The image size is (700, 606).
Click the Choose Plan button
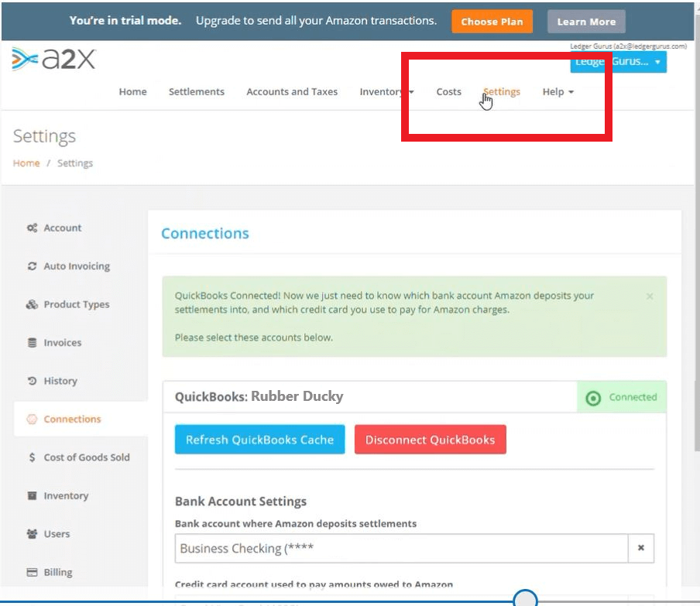492,22
